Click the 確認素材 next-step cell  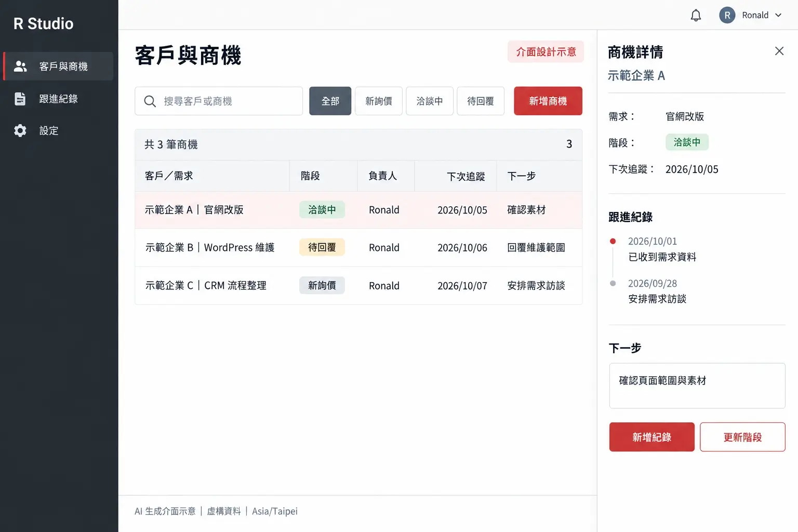(527, 210)
